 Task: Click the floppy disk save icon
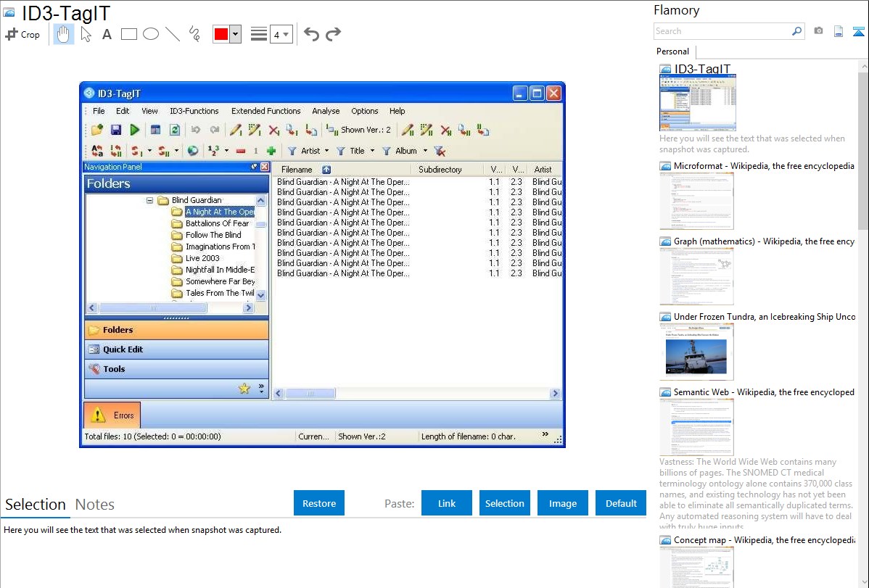point(116,131)
